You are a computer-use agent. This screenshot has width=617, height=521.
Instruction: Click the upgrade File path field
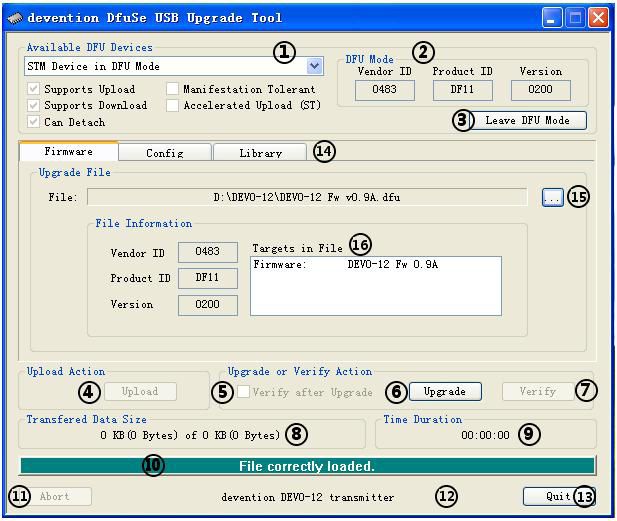[307, 197]
